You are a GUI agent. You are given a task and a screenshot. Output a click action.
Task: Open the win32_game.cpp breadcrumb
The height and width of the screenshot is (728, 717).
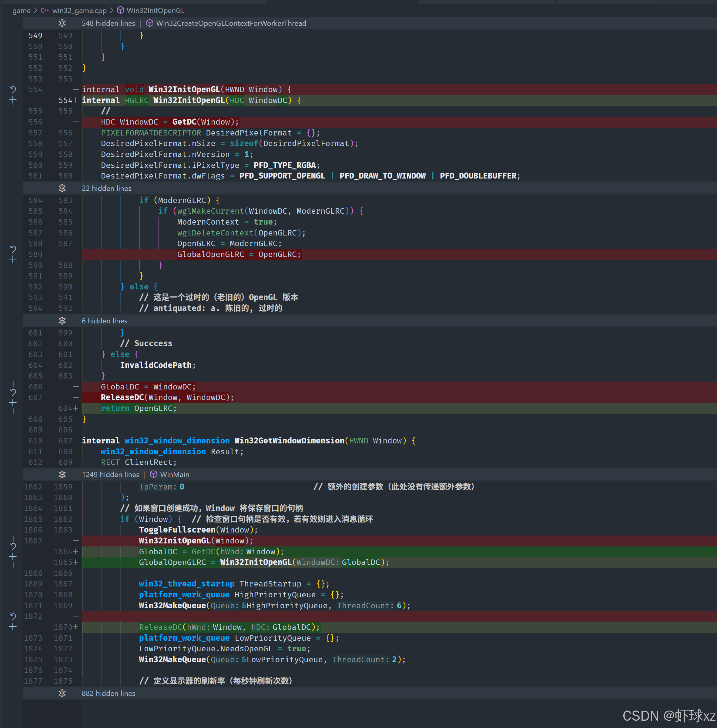click(79, 11)
